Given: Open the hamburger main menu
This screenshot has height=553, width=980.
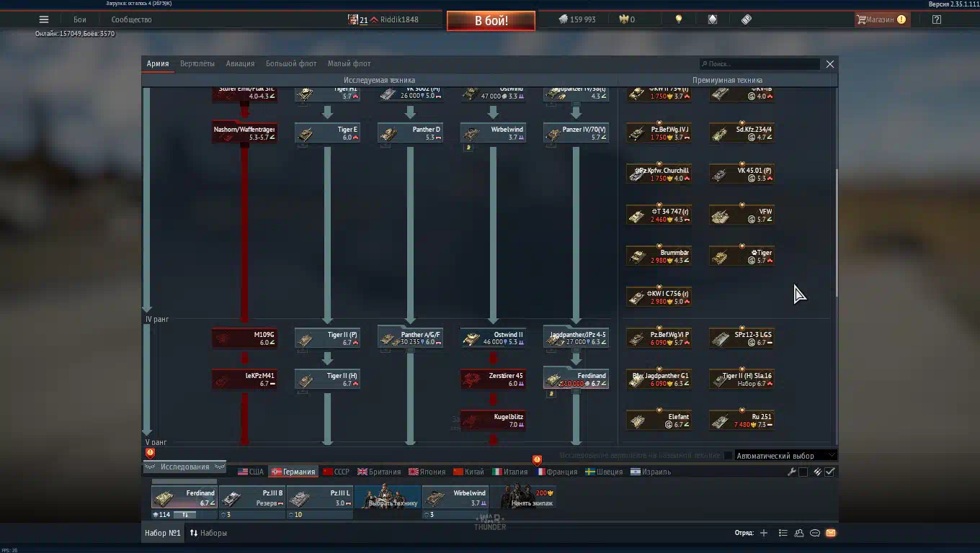Looking at the screenshot, I should click(44, 19).
